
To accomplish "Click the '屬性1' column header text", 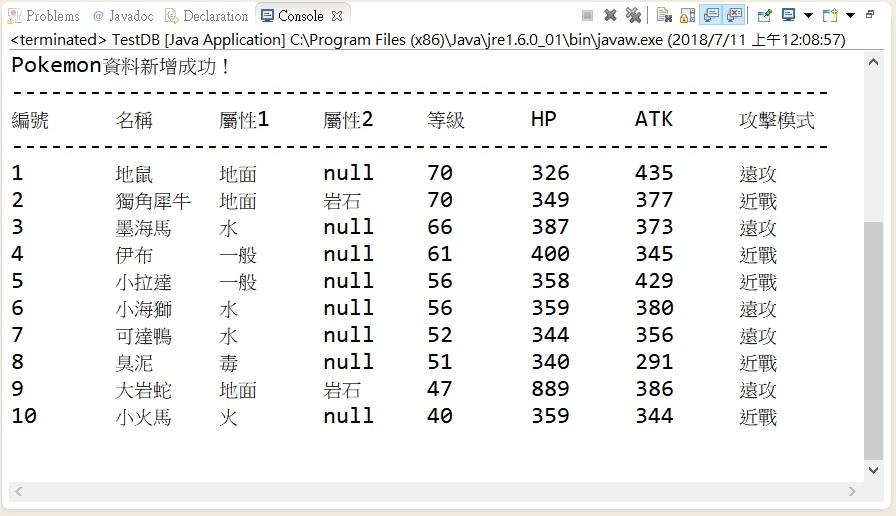I will point(244,120).
